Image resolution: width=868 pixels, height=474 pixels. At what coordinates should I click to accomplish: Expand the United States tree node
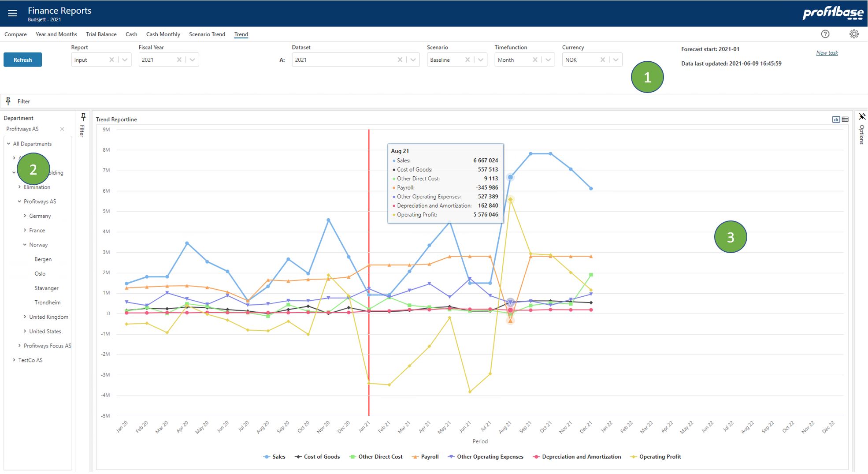pyautogui.click(x=25, y=331)
